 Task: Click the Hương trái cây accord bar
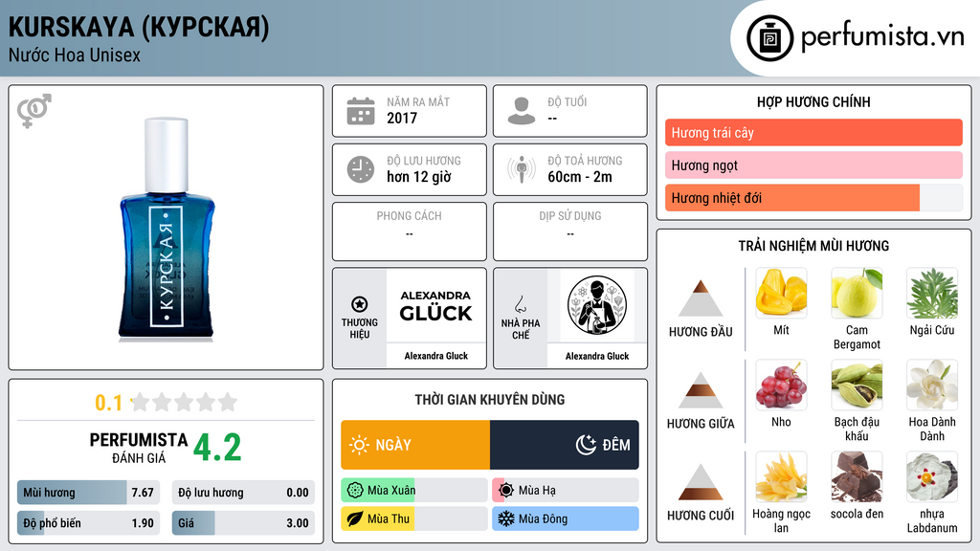[813, 132]
